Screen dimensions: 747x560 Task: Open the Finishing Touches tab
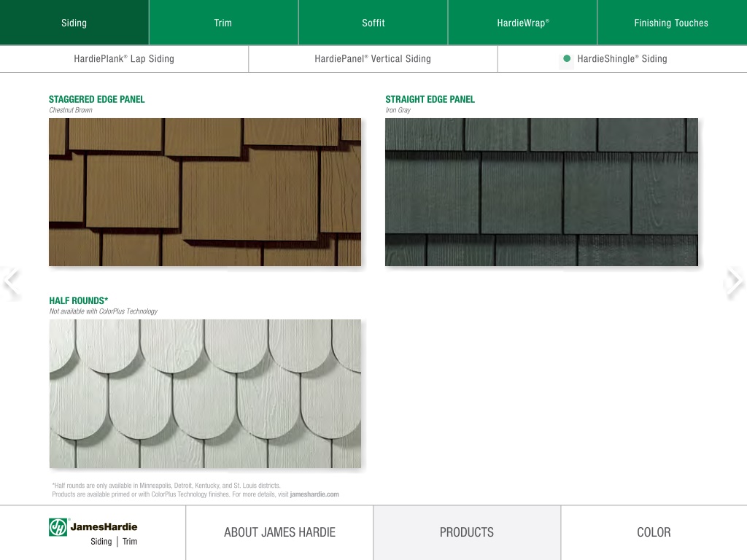click(672, 23)
